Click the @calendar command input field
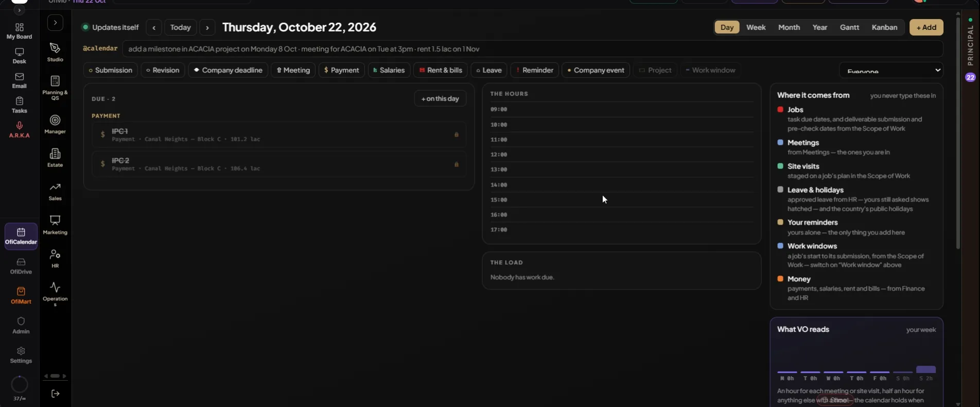Image resolution: width=980 pixels, height=407 pixels. pos(532,49)
